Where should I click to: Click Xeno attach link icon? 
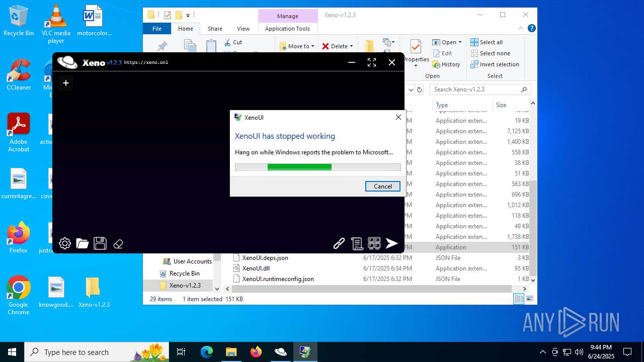tap(339, 244)
